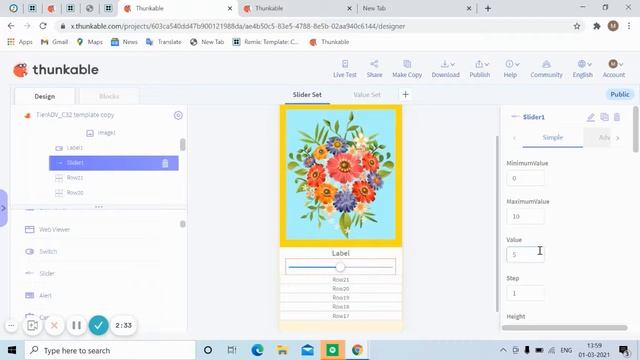Launch Microsoft Edge from taskbar
The height and width of the screenshot is (360, 640).
257,350
